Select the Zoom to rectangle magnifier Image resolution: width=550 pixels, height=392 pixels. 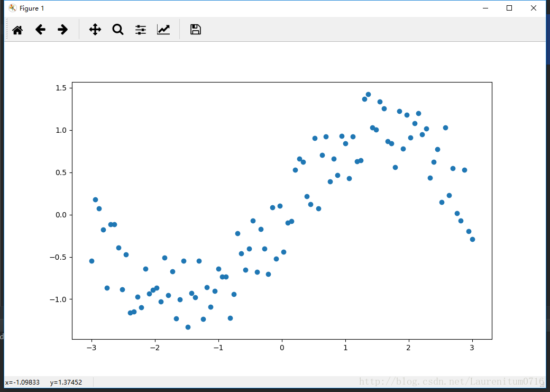pos(118,30)
